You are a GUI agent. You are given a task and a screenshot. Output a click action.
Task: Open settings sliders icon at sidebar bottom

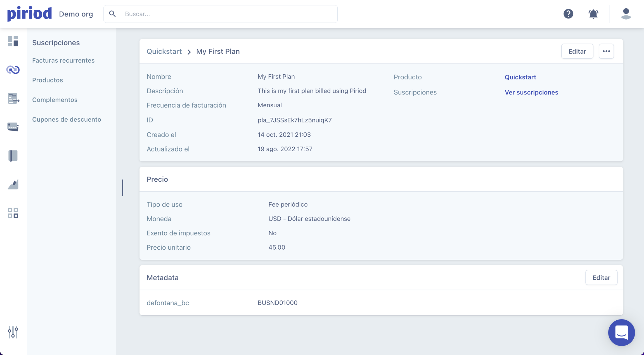[13, 332]
